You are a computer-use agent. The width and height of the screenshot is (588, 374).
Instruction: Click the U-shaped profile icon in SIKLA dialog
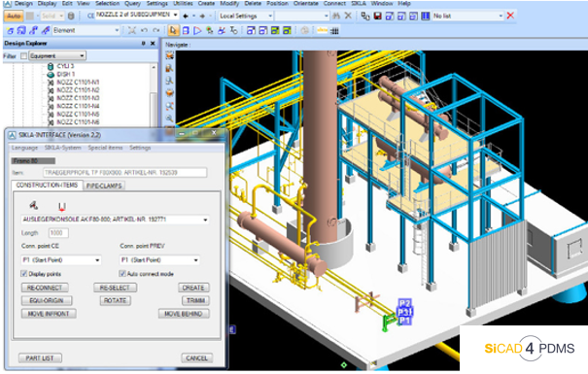(62, 207)
